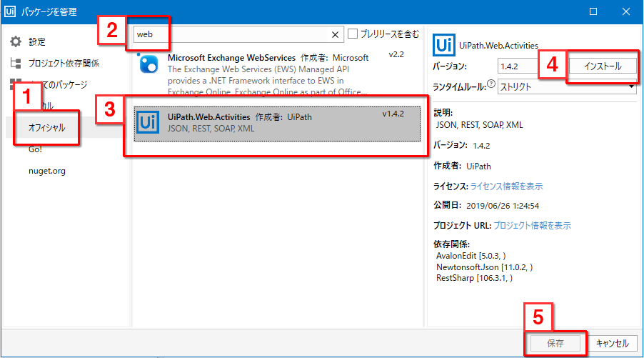644x358 pixels.
Task: Select Go! package source
Action: click(35, 149)
